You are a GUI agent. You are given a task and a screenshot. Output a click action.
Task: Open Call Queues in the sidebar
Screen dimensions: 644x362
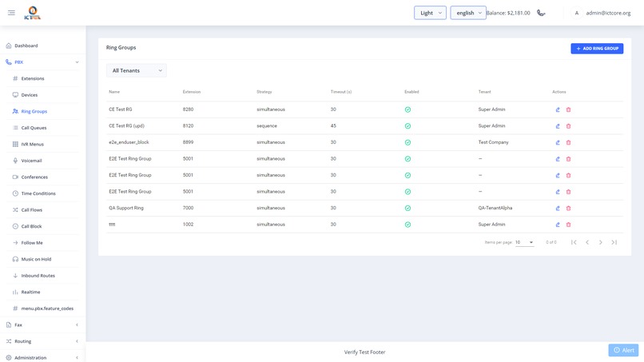click(34, 128)
